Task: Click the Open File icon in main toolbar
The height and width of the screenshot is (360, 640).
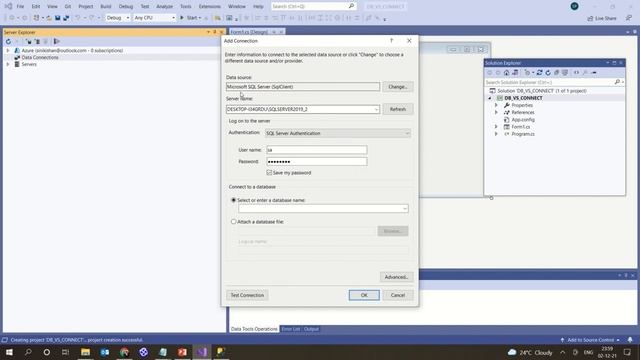Action: (x=49, y=18)
